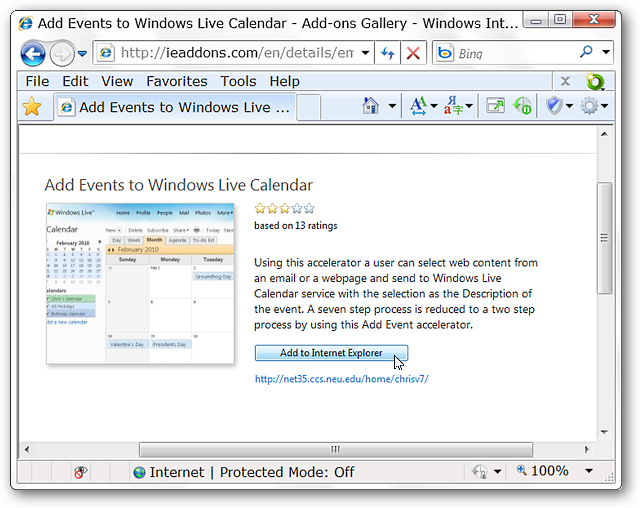This screenshot has height=508, width=640.
Task: Click the 100% zoom level button
Action: coord(542,471)
